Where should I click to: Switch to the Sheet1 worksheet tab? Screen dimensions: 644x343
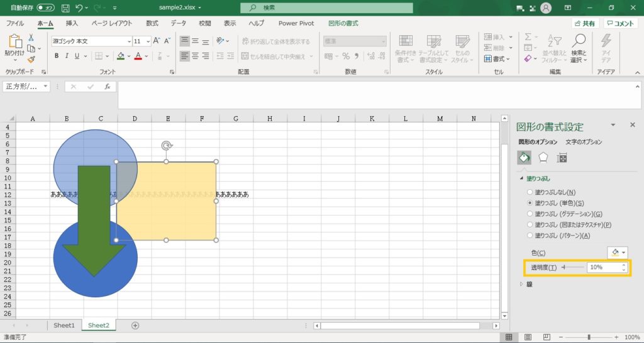click(64, 325)
